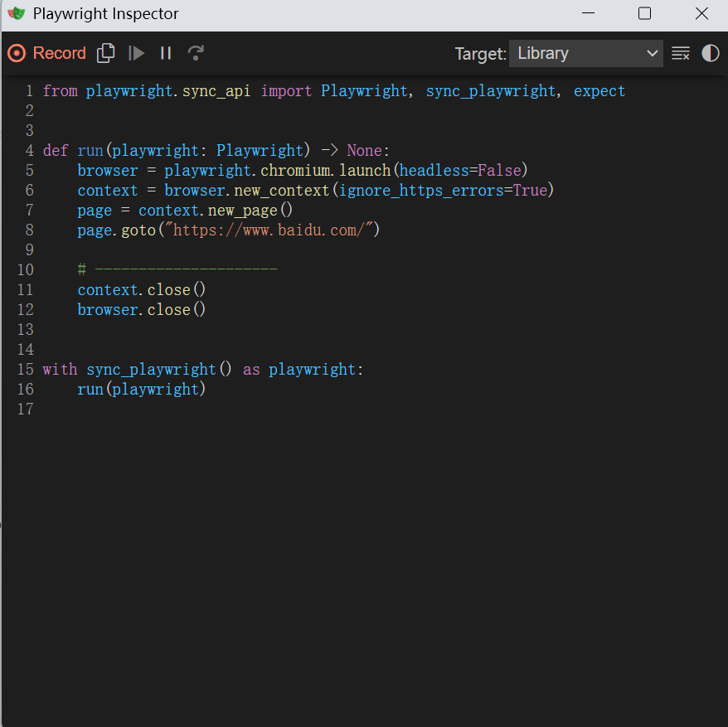Step over the next action
Viewport: 728px width, 727px height.
196,53
